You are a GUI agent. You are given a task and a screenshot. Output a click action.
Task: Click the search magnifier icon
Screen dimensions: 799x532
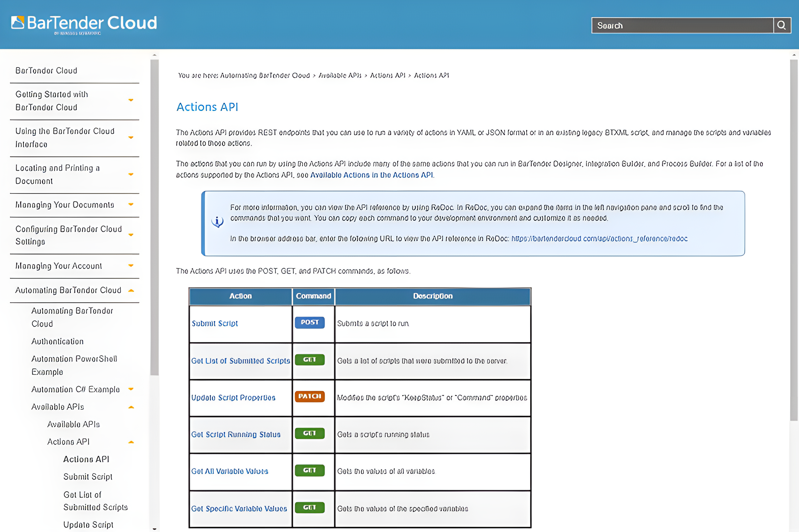pos(782,25)
